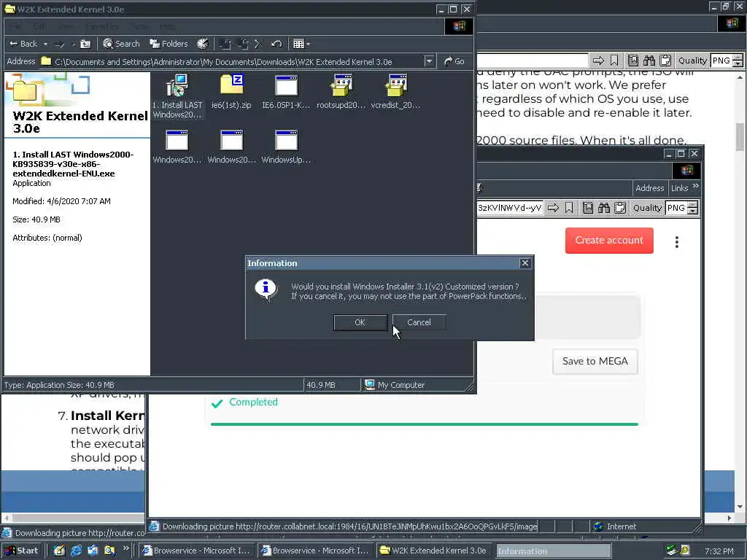747x560 pixels.
Task: Click the rear browser vertical scrollbar thumb
Action: (740, 136)
